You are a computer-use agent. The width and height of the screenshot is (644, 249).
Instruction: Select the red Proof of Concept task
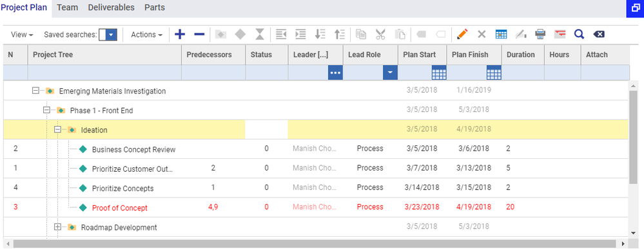[x=119, y=208]
